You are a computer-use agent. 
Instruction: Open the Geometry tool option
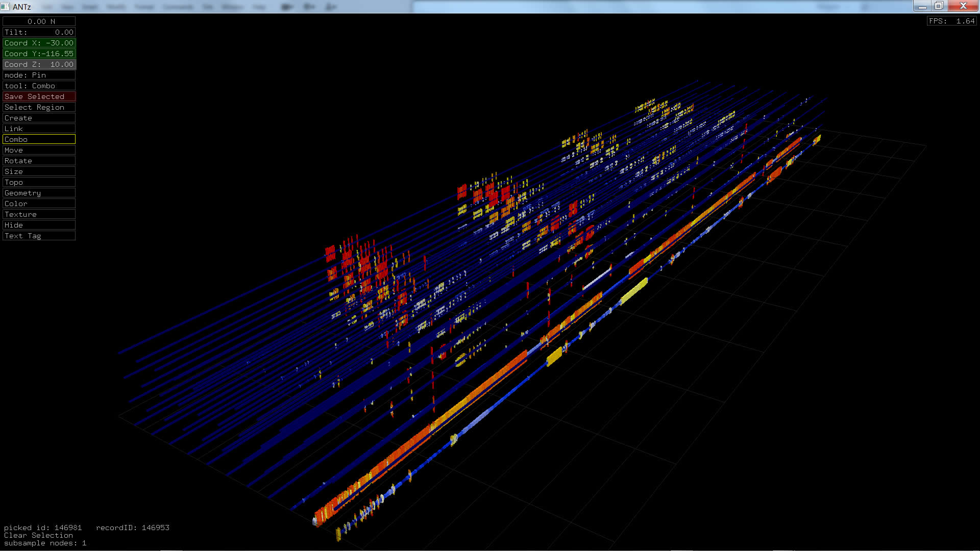(39, 193)
